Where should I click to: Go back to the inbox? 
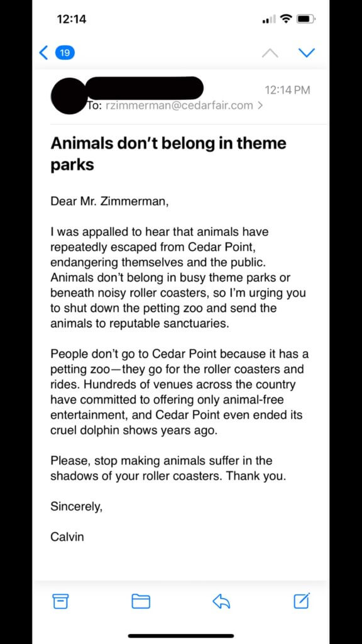(43, 53)
